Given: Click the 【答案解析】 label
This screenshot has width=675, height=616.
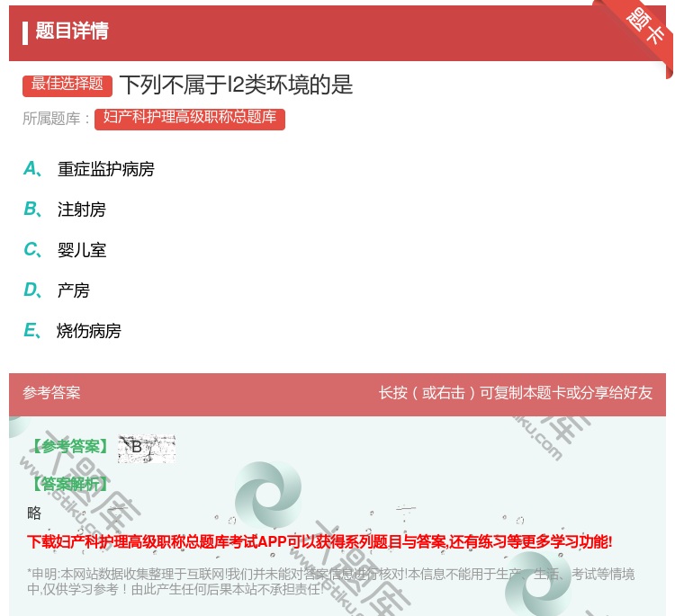Looking at the screenshot, I should point(70,484).
